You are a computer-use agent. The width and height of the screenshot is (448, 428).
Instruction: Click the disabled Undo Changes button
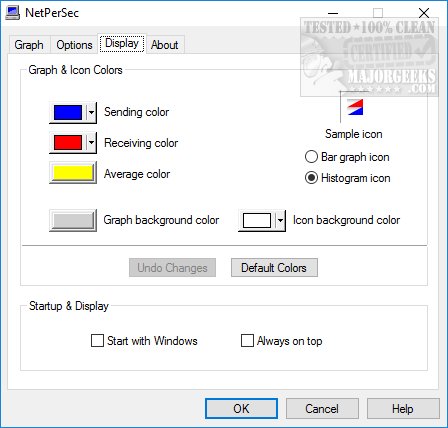pos(172,268)
